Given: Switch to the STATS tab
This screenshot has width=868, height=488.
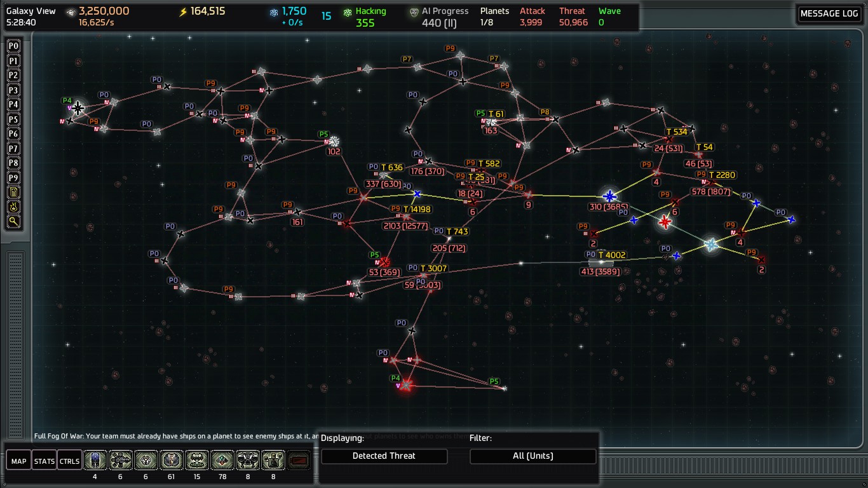Looking at the screenshot, I should pyautogui.click(x=44, y=461).
